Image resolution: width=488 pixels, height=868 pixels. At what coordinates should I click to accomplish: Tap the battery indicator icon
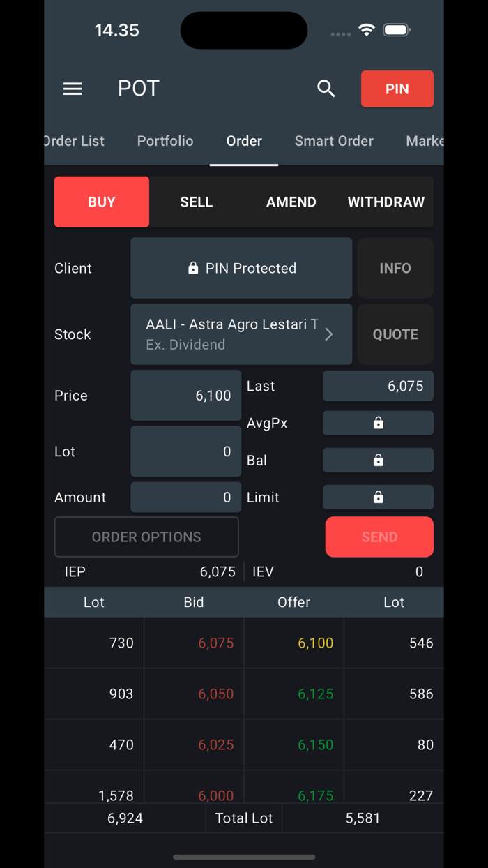397,30
